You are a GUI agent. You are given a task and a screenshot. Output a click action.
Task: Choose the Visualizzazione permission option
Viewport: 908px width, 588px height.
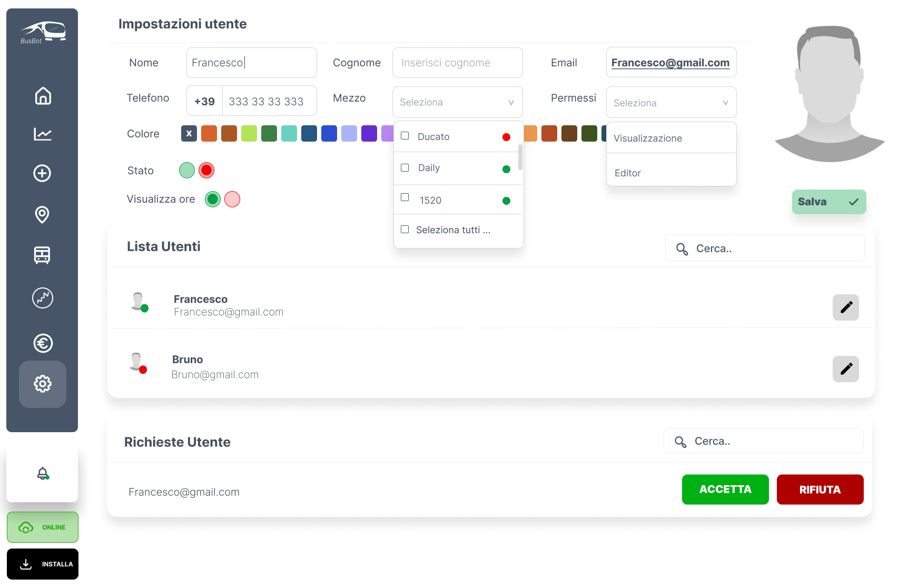[672, 138]
